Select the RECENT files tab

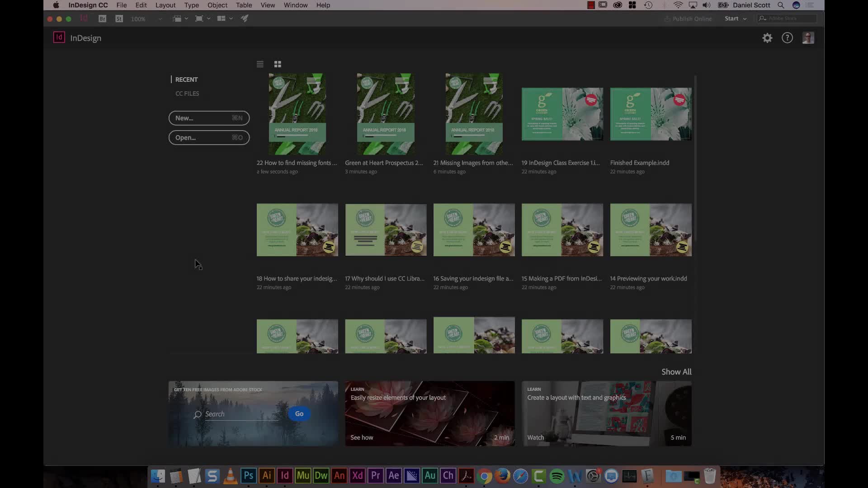click(186, 80)
